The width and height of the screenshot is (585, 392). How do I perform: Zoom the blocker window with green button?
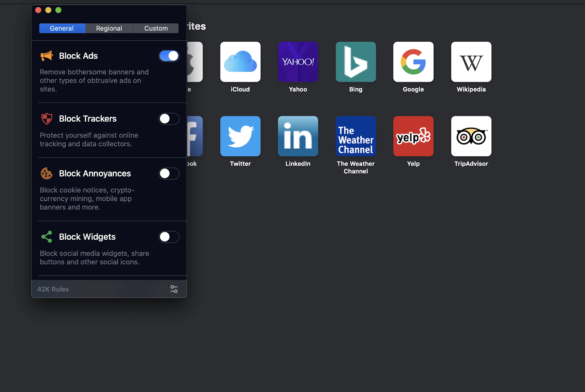(x=58, y=10)
